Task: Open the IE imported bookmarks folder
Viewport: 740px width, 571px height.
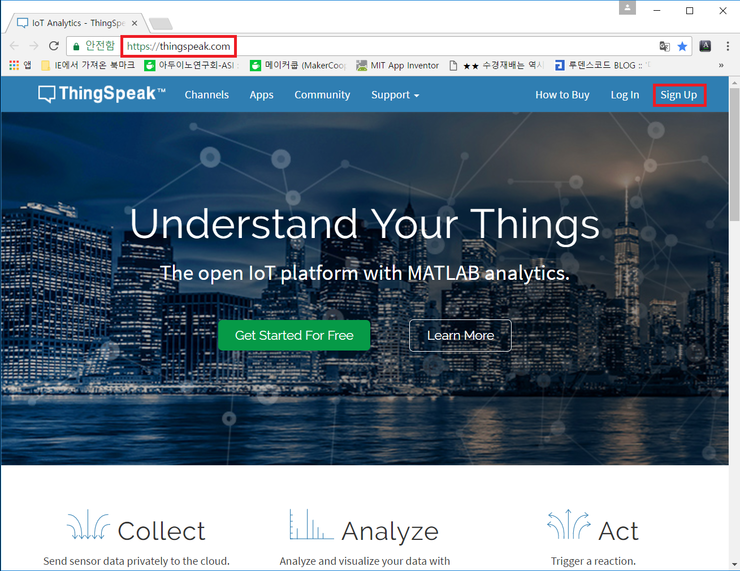Action: (88, 65)
